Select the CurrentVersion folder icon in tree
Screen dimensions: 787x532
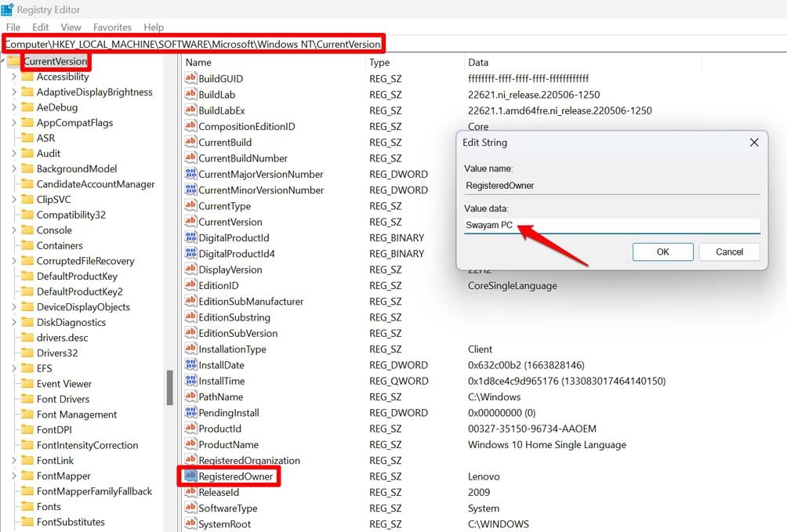click(x=14, y=61)
